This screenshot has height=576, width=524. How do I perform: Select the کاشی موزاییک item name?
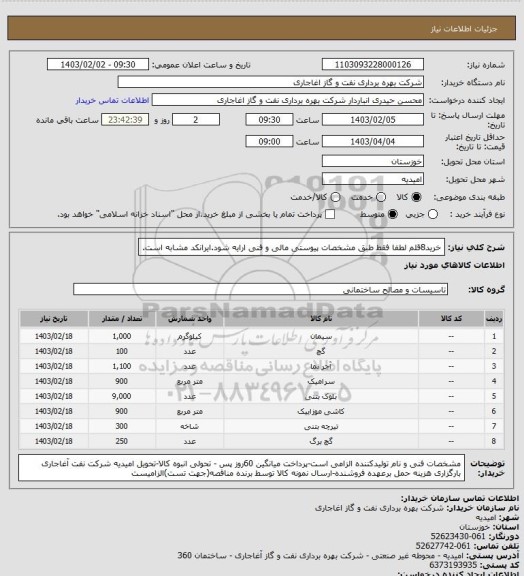click(321, 411)
